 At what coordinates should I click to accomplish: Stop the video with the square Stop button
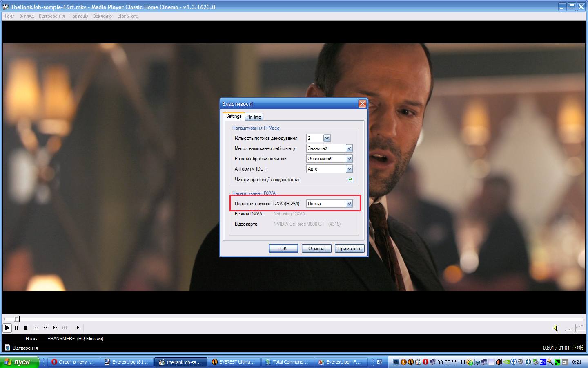(25, 328)
